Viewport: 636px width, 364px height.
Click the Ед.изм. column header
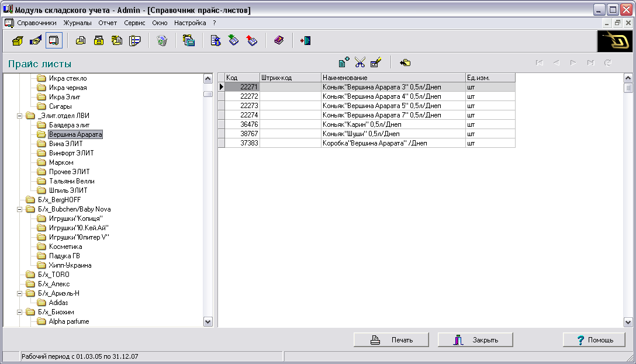(490, 78)
